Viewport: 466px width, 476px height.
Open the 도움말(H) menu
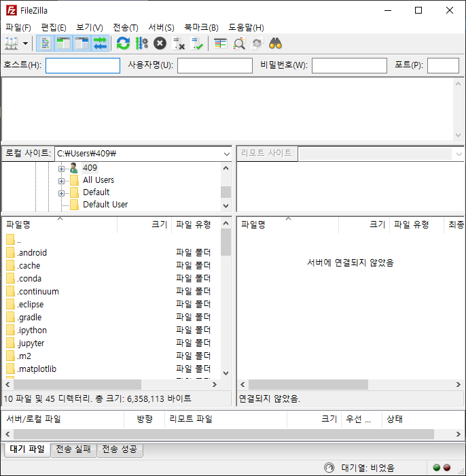click(x=246, y=28)
